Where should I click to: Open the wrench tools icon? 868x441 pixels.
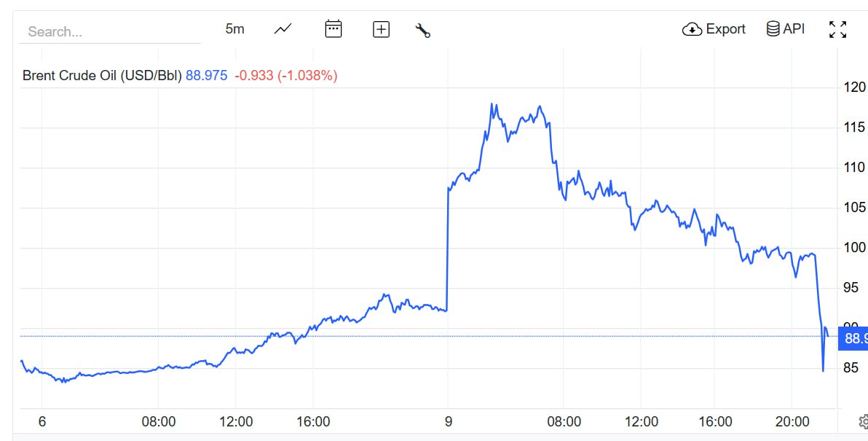(422, 30)
